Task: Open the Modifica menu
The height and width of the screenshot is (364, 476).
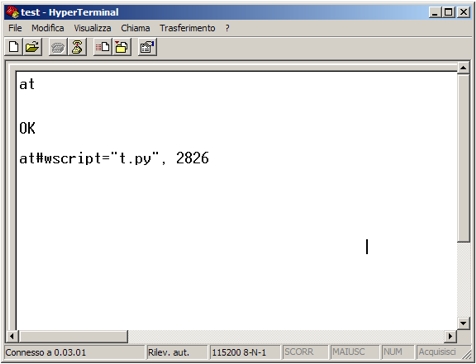Action: coord(48,28)
